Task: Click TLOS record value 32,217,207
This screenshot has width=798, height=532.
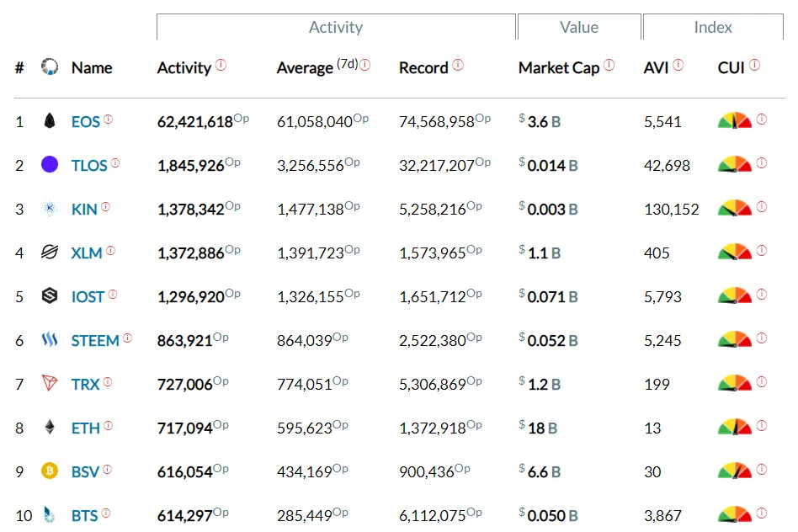Action: click(x=437, y=166)
